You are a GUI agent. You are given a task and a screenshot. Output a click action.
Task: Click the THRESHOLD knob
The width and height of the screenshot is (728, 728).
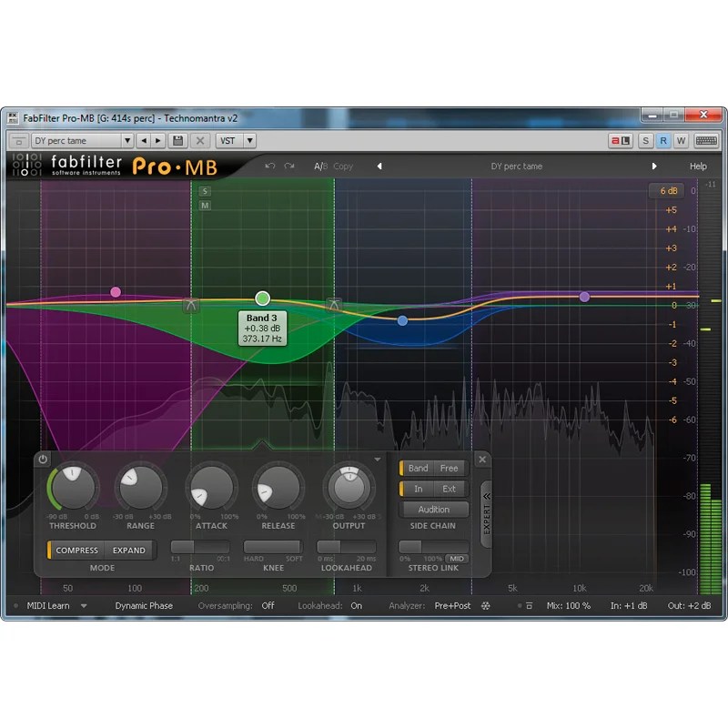pos(73,488)
